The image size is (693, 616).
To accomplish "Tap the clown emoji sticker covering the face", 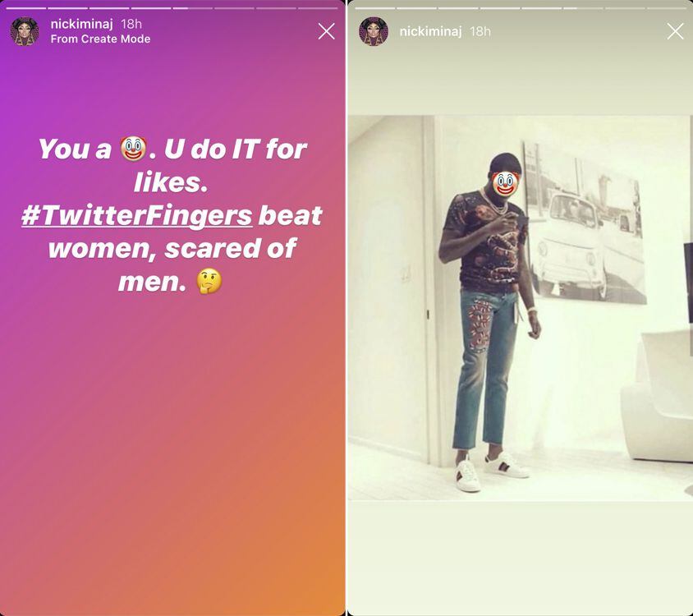I will [x=504, y=183].
